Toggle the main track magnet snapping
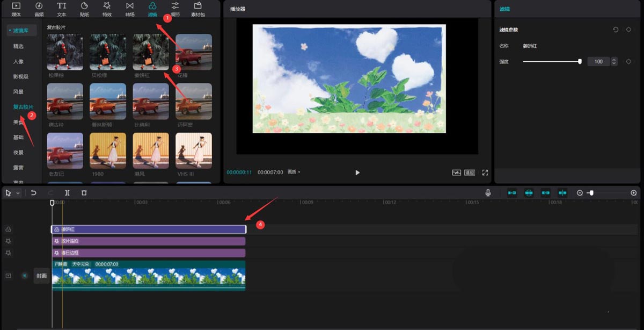Viewport: 644px width, 330px height. [512, 192]
